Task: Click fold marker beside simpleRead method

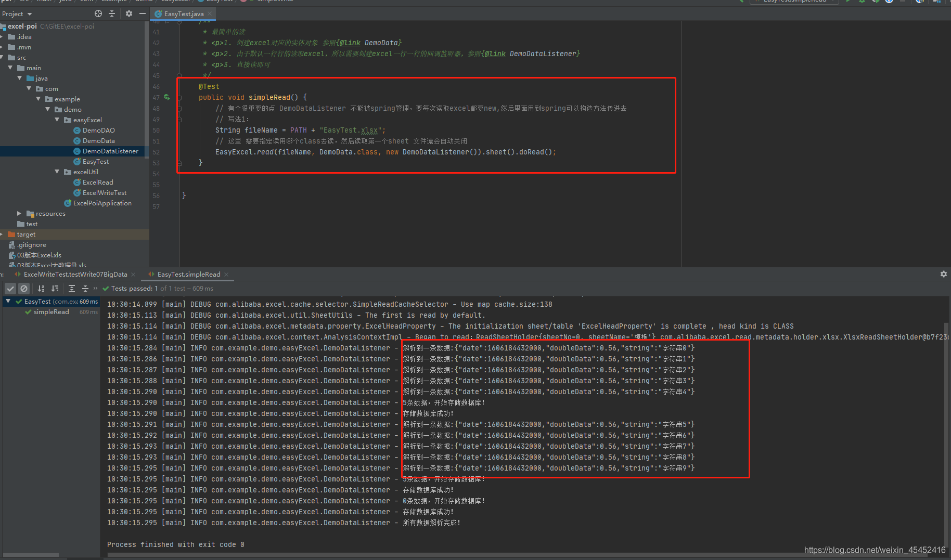Action: coord(179,97)
